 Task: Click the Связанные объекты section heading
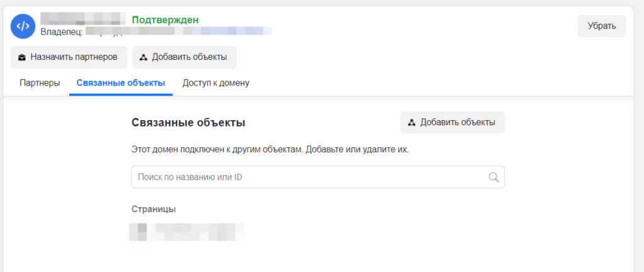pyautogui.click(x=188, y=122)
